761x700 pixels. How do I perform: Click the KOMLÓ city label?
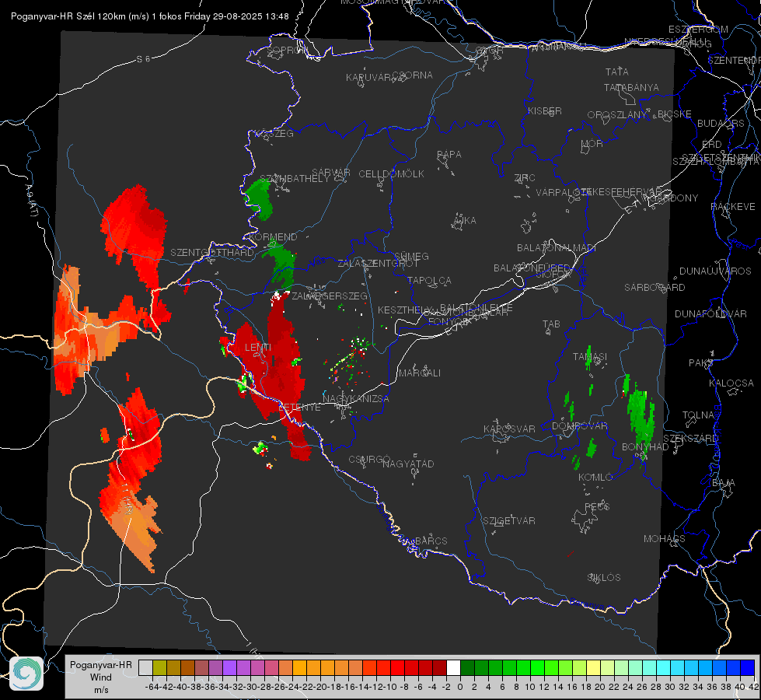595,478
